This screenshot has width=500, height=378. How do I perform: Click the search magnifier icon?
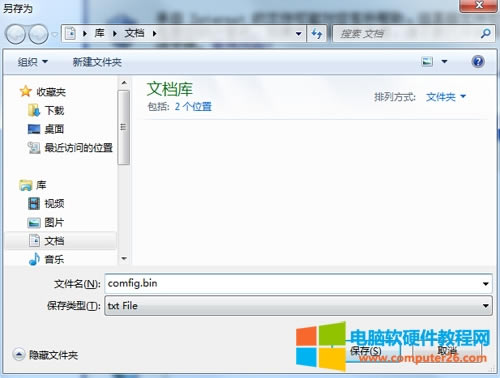486,33
